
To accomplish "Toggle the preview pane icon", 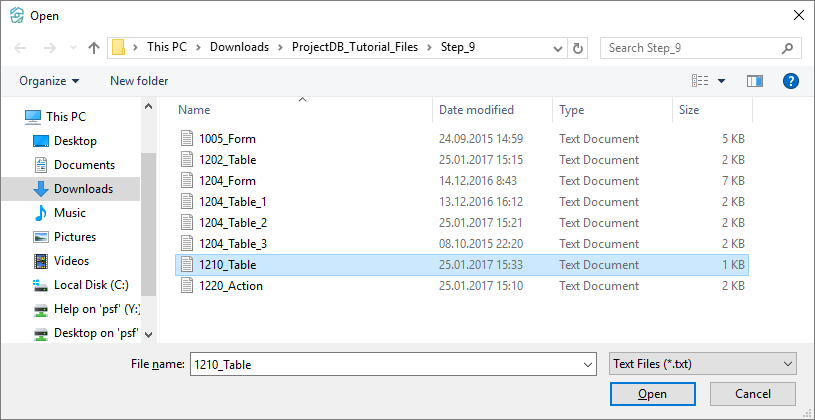I will [755, 81].
